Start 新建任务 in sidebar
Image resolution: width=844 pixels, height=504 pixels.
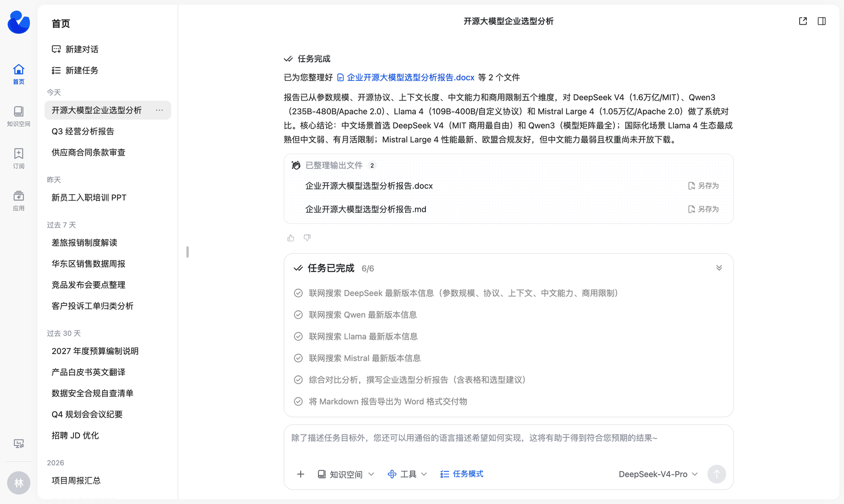[x=75, y=70]
